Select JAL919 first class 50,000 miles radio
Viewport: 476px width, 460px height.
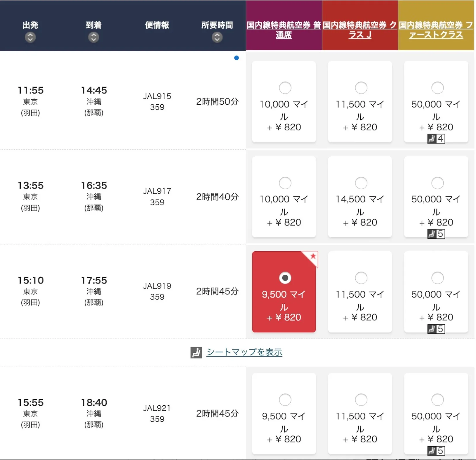pyautogui.click(x=437, y=278)
